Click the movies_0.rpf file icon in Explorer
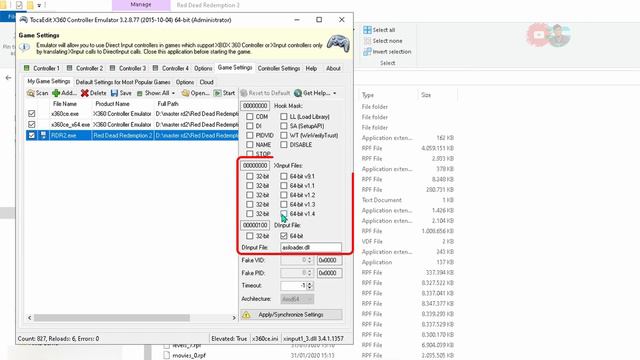 pyautogui.click(x=166, y=356)
